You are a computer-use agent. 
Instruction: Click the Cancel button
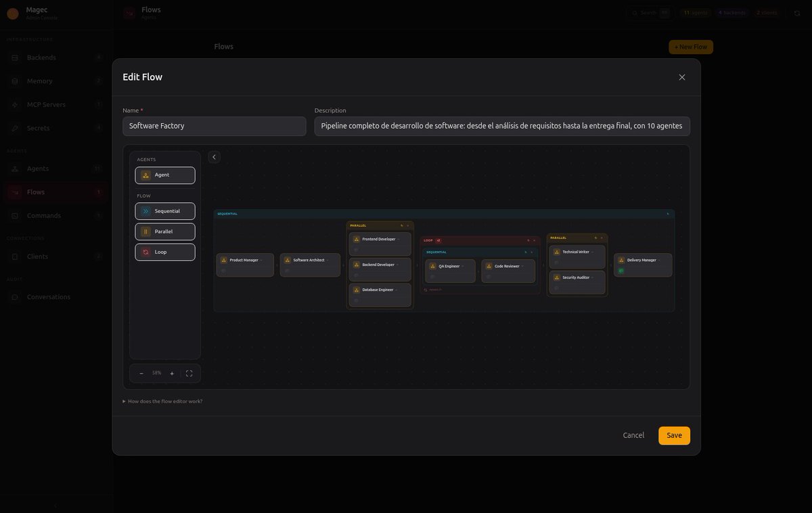(633, 435)
